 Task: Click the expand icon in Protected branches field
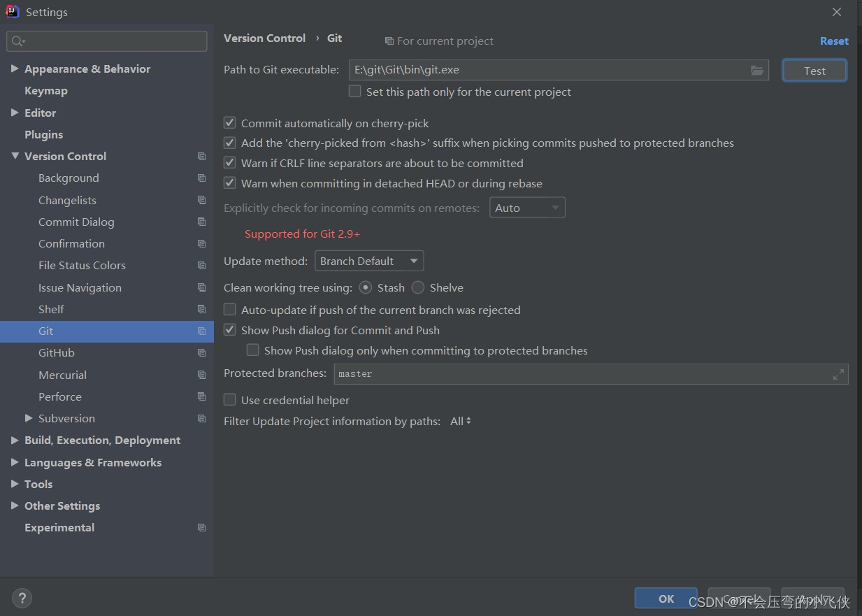pyautogui.click(x=838, y=375)
